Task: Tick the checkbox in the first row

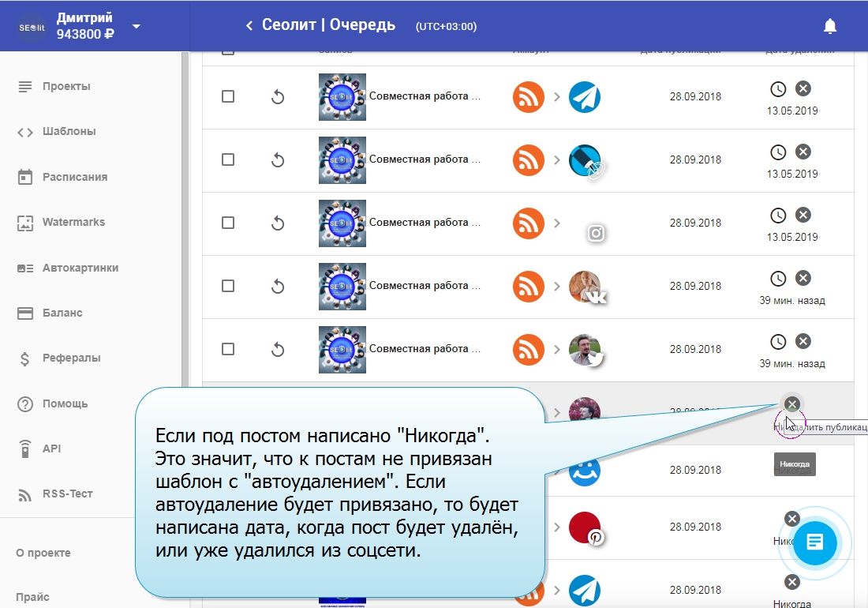Action: point(228,96)
